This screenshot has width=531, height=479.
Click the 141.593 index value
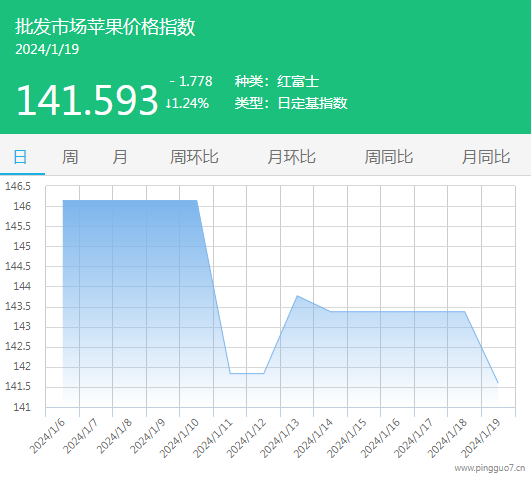coord(87,100)
